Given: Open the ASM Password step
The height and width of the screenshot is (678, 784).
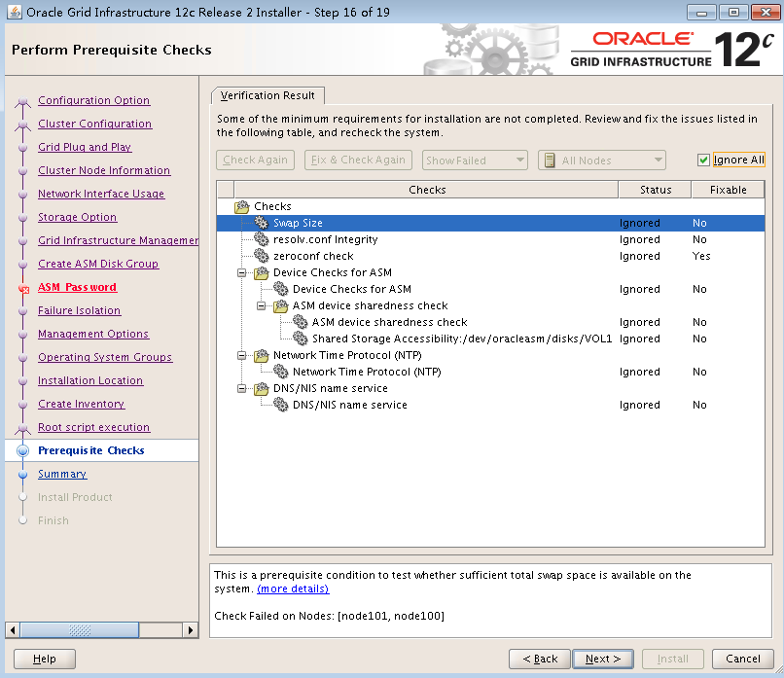Looking at the screenshot, I should coord(77,287).
